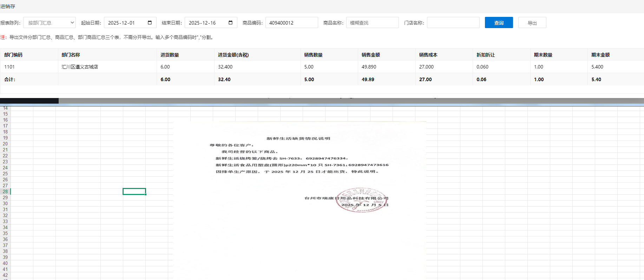Click the 查询 button
Image resolution: width=644 pixels, height=280 pixels.
499,22
